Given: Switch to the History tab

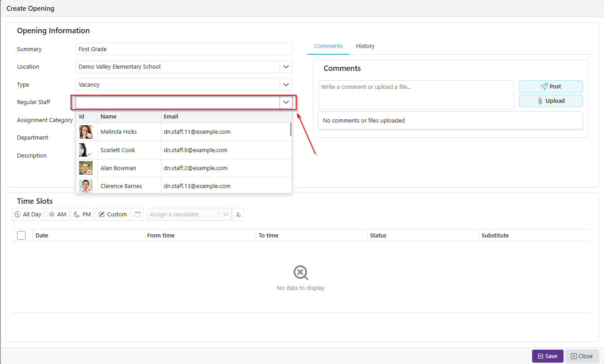Looking at the screenshot, I should (x=365, y=46).
